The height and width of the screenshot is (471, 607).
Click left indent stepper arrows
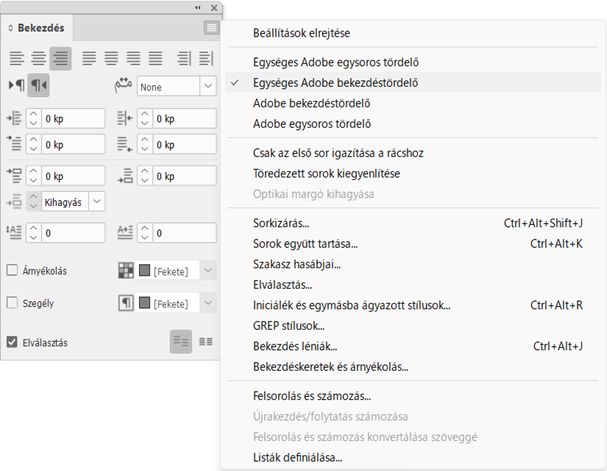click(33, 118)
